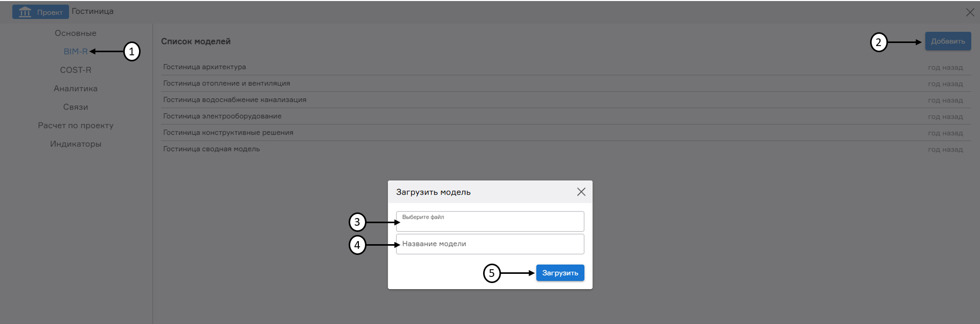This screenshot has height=324, width=980.
Task: Select the BIM-R section in the sidebar
Action: point(75,51)
